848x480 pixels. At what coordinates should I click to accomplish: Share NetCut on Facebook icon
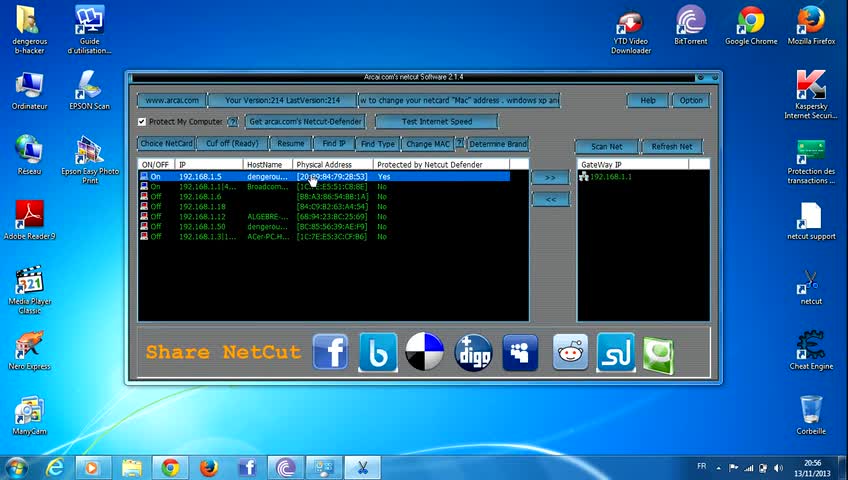pyautogui.click(x=330, y=352)
